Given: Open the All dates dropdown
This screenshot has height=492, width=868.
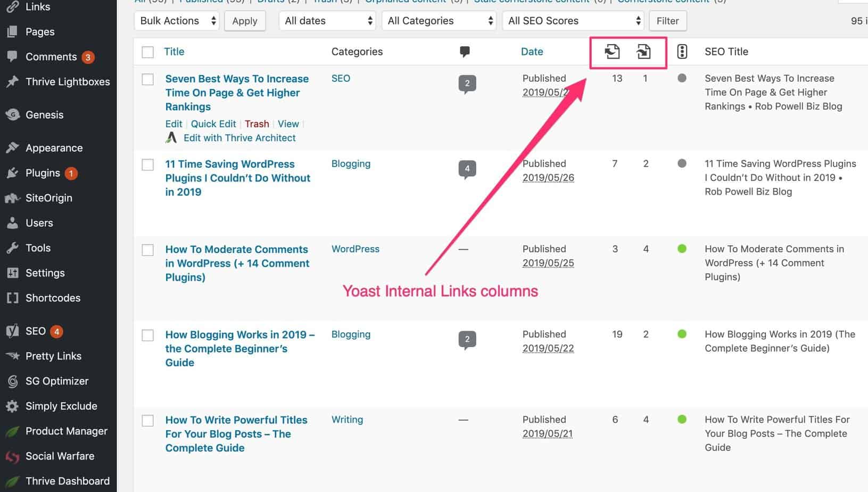Looking at the screenshot, I should pyautogui.click(x=327, y=21).
